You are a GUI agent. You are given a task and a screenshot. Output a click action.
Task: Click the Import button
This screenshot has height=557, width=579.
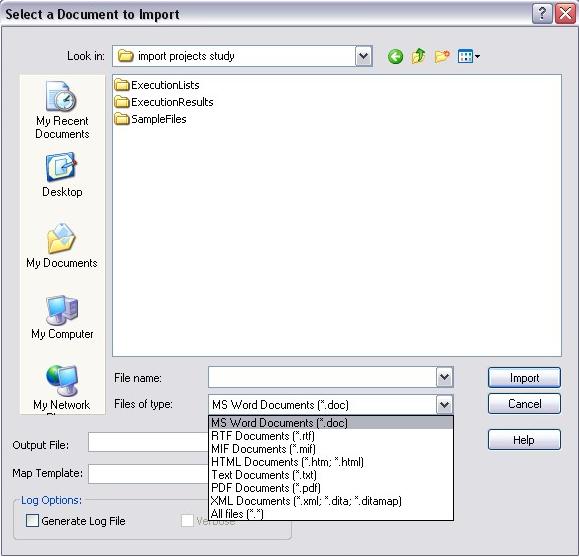click(524, 377)
